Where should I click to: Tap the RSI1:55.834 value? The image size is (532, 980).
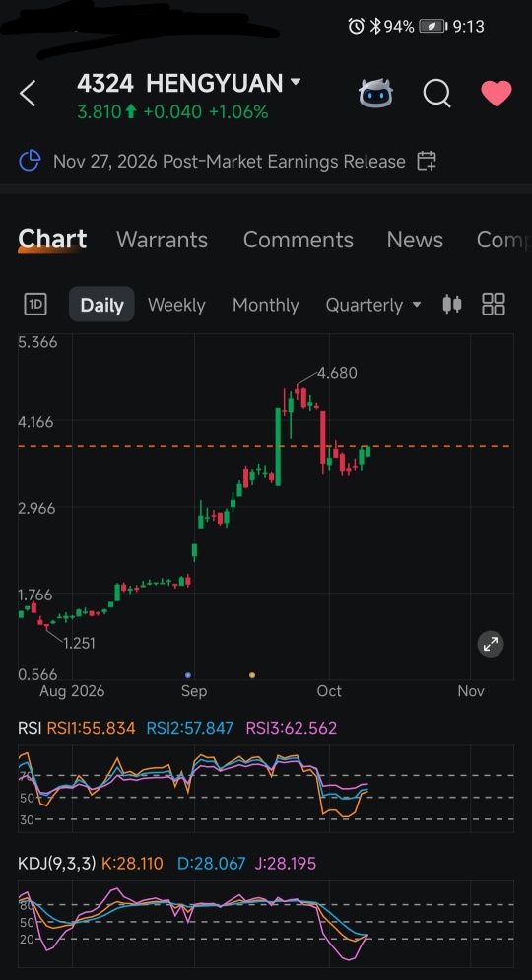click(92, 728)
